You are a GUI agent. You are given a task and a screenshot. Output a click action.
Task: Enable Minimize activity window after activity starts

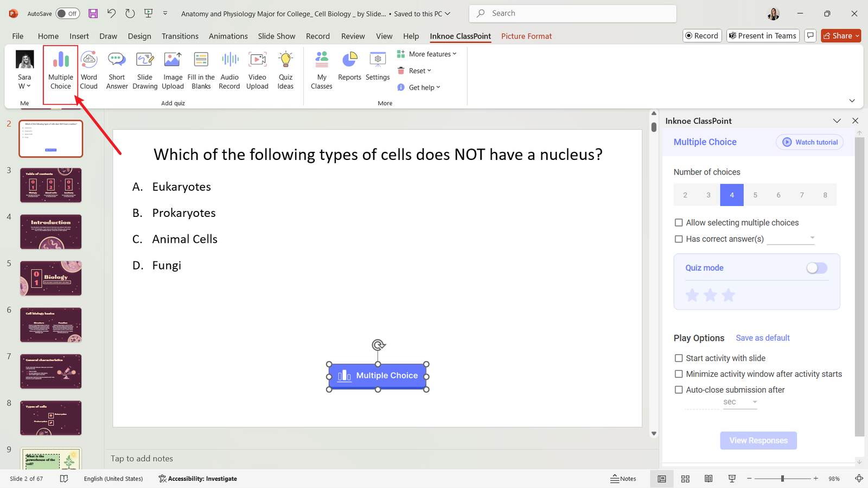[x=679, y=374]
